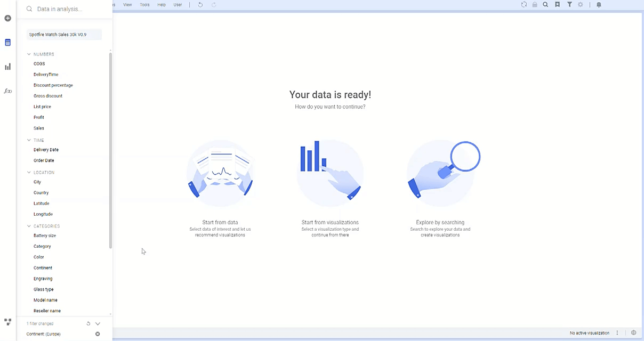644x341 pixels.
Task: Collapse the CATEGORIES column group
Action: [29, 226]
